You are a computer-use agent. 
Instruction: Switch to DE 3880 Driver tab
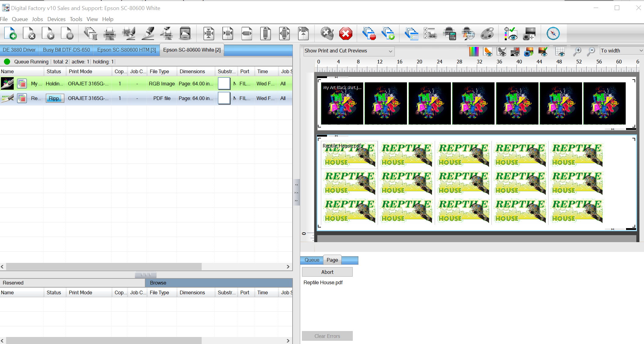(19, 50)
